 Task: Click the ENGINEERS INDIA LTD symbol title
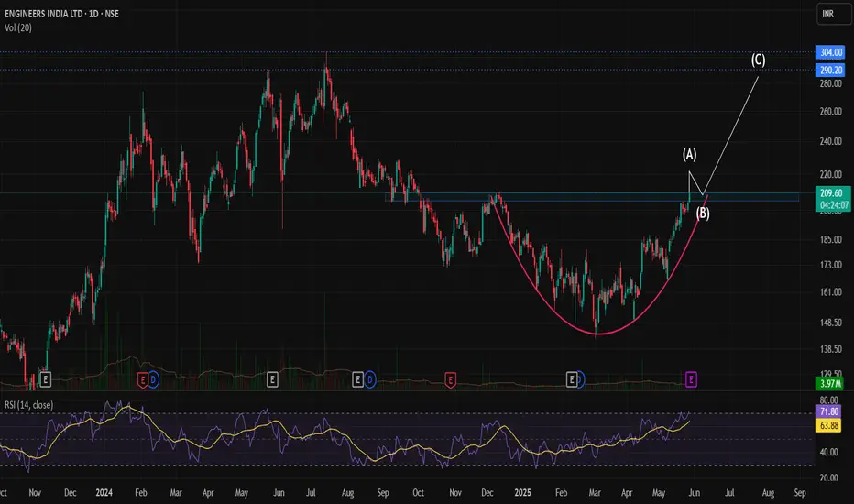(61, 14)
